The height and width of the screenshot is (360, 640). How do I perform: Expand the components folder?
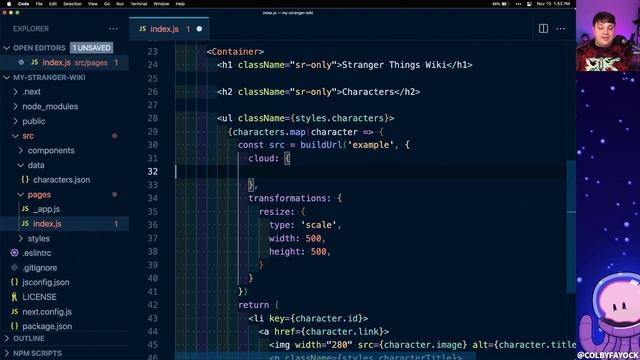21,151
